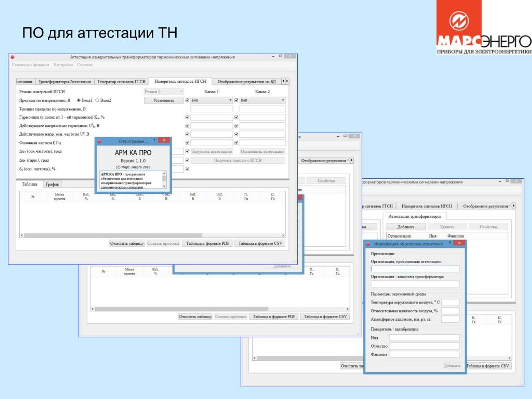Toggle Канал 1 Гармоника checkbox

click(x=187, y=117)
